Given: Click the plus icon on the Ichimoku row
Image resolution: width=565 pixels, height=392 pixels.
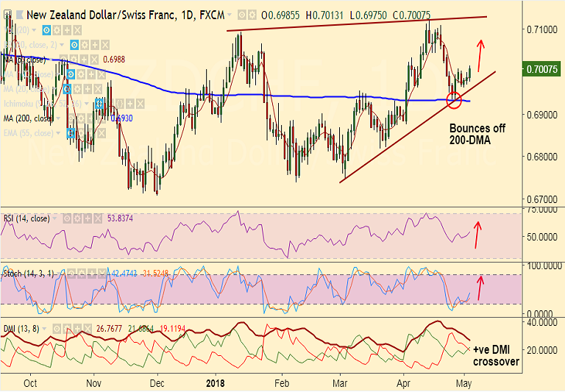Looking at the screenshot, I should pyautogui.click(x=130, y=104).
